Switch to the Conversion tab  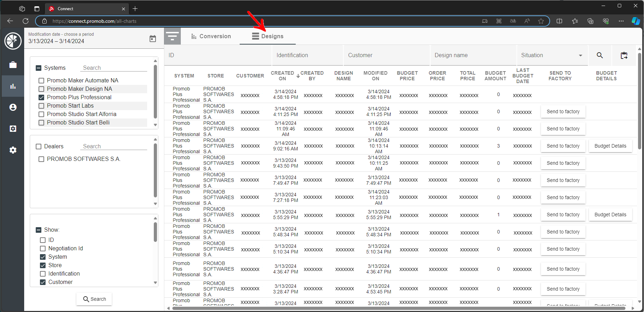tap(211, 36)
